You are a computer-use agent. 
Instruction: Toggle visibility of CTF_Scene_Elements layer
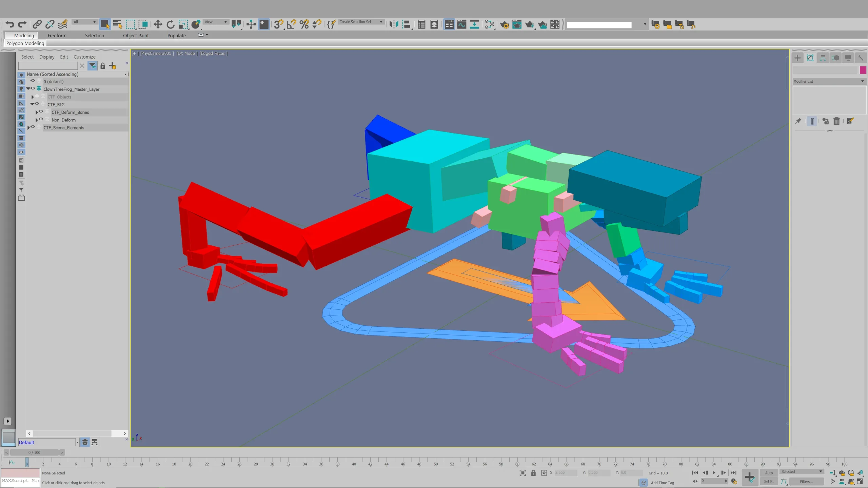[x=33, y=127]
